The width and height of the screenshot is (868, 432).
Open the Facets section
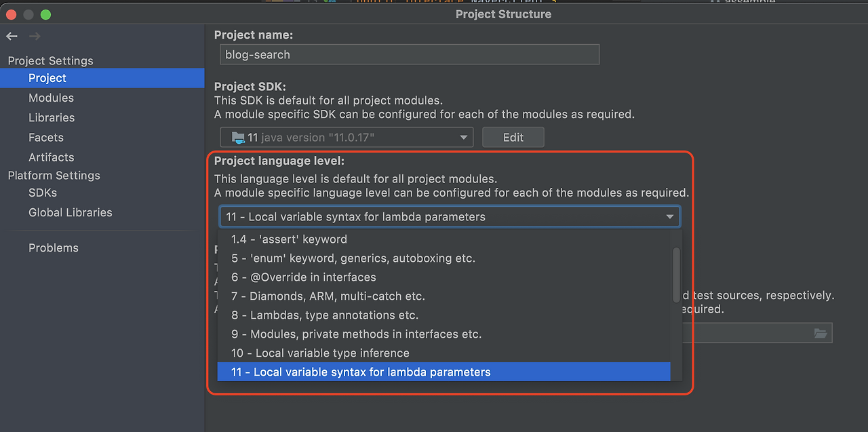[x=45, y=137]
